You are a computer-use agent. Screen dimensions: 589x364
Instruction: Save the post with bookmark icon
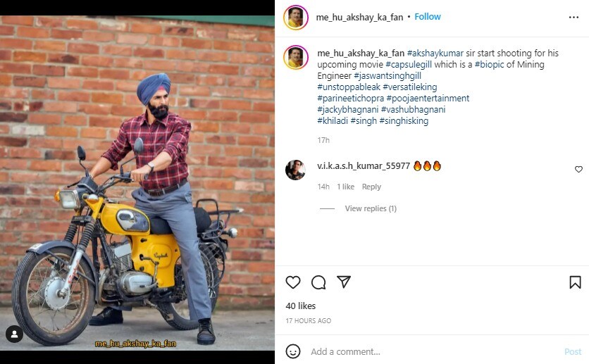tap(575, 282)
